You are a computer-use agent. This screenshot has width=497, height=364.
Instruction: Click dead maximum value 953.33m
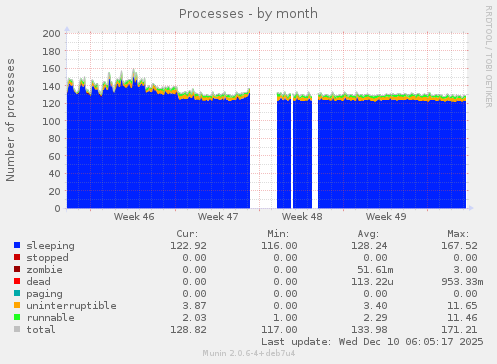[462, 282]
